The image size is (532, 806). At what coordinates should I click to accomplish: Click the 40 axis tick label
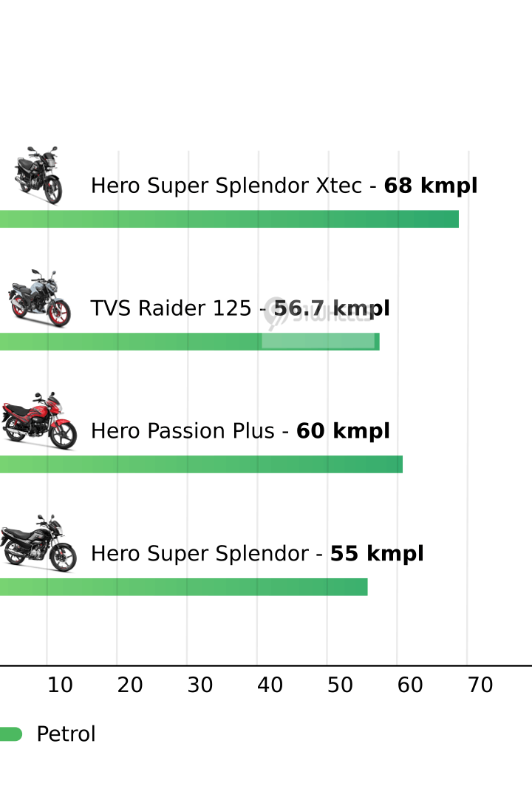tap(270, 685)
